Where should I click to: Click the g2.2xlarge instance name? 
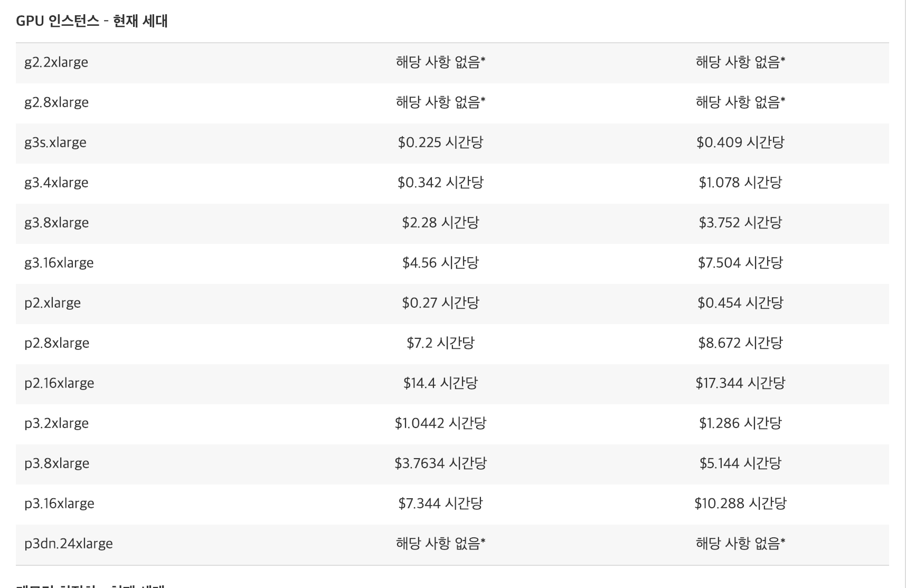(x=56, y=62)
